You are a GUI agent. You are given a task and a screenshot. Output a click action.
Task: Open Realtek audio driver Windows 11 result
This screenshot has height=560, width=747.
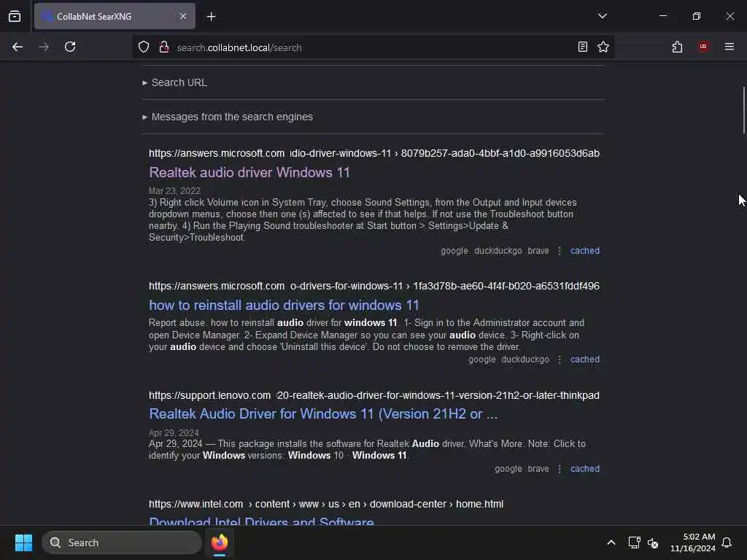click(x=249, y=172)
